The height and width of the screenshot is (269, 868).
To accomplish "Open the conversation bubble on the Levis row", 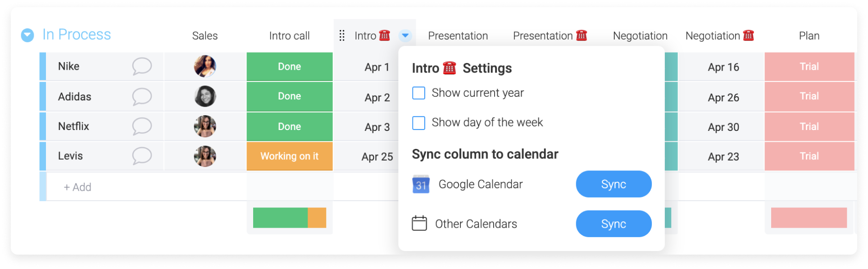I will point(141,156).
